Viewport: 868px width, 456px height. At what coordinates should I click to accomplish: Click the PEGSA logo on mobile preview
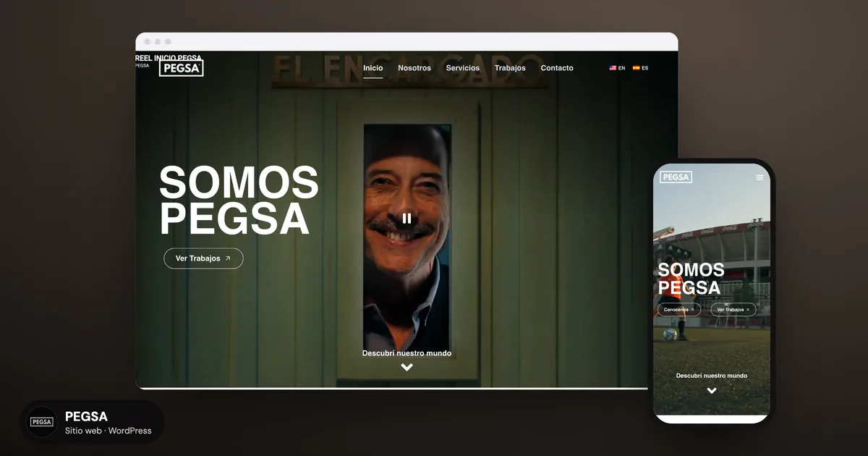coord(676,177)
